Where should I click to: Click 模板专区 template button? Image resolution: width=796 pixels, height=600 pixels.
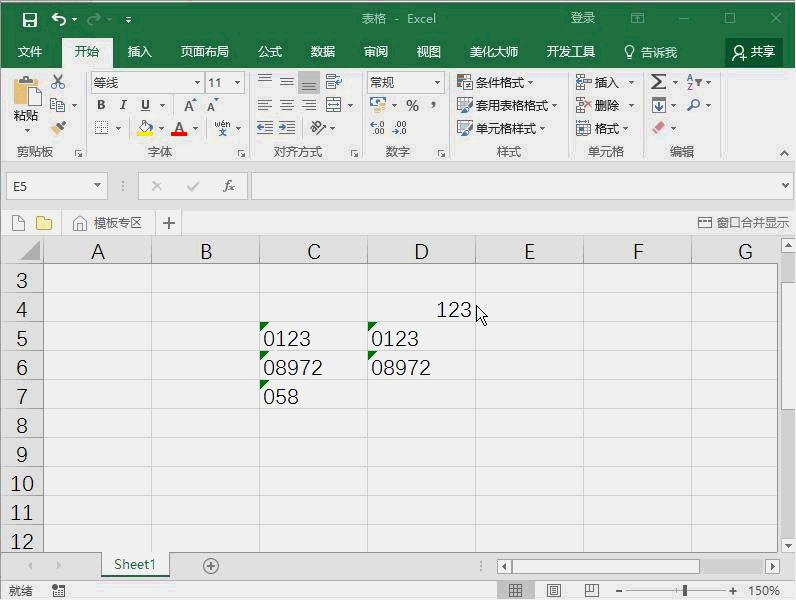[107, 223]
